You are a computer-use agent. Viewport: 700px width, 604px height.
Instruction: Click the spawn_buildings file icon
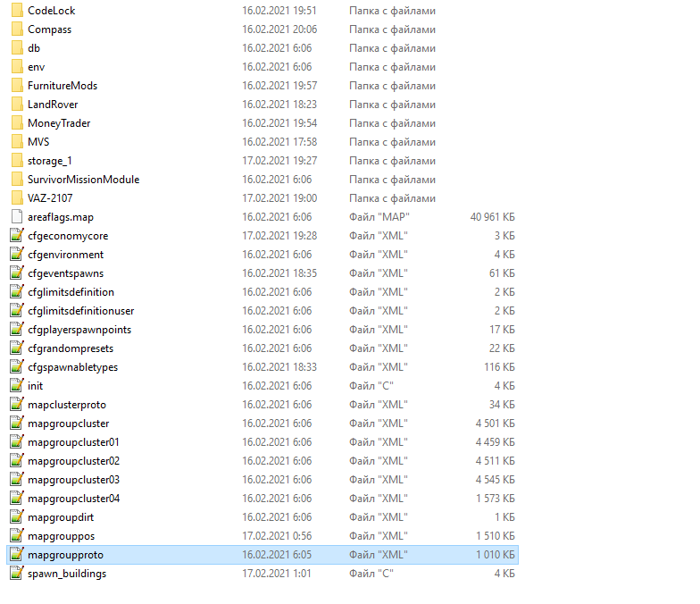(17, 574)
